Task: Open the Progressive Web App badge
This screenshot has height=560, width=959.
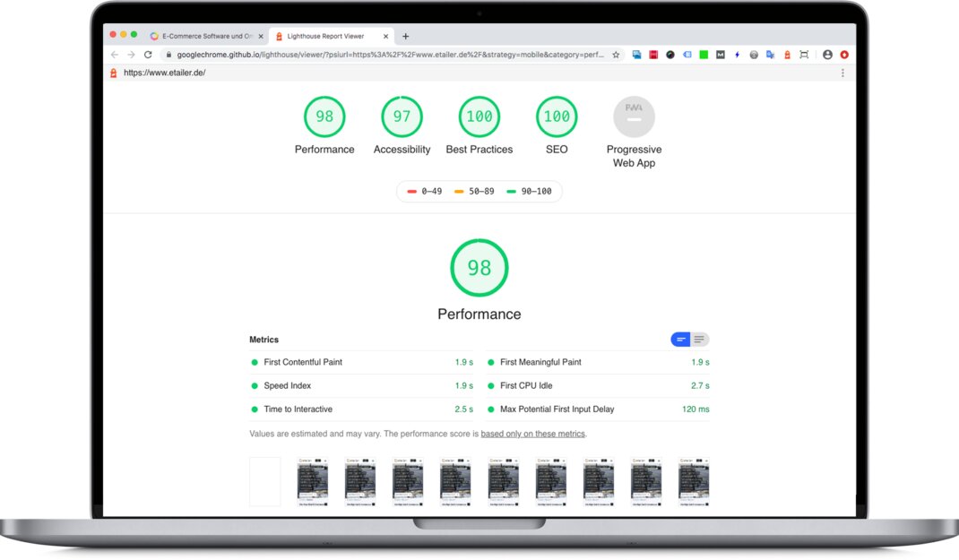Action: pos(634,117)
